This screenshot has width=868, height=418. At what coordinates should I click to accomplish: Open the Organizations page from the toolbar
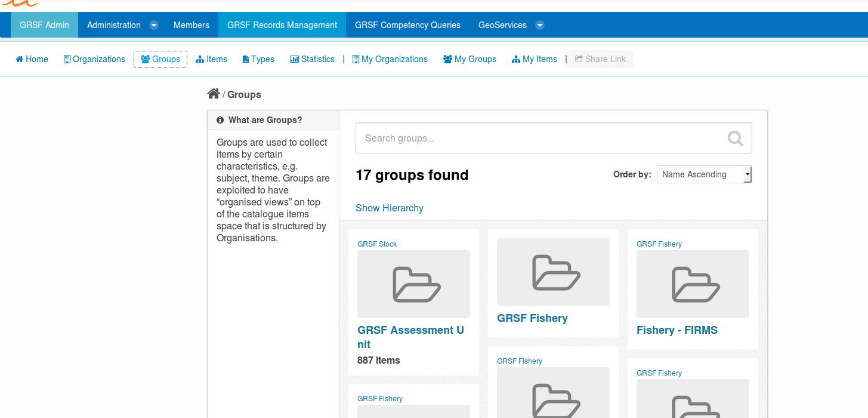coord(94,59)
